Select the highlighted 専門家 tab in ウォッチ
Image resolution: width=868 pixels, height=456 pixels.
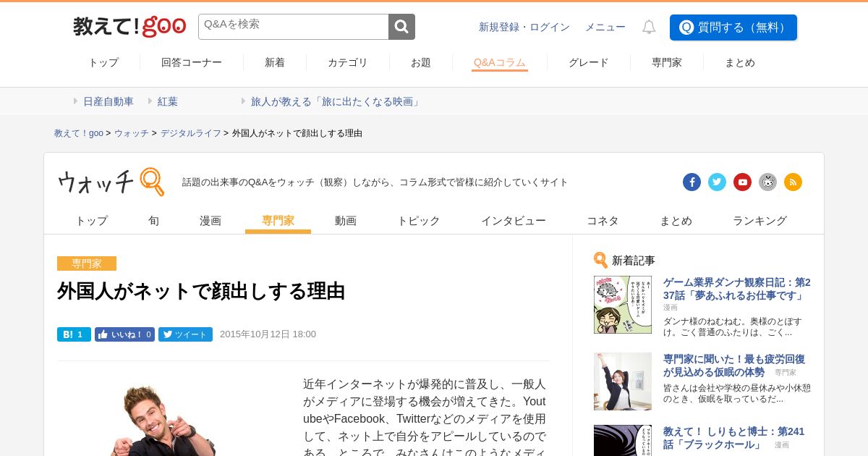[x=278, y=221]
